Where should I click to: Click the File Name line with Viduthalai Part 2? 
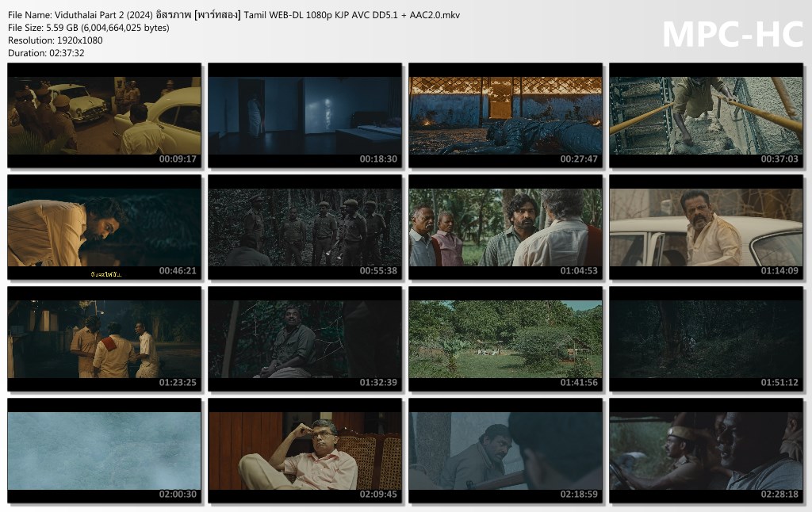(x=234, y=15)
